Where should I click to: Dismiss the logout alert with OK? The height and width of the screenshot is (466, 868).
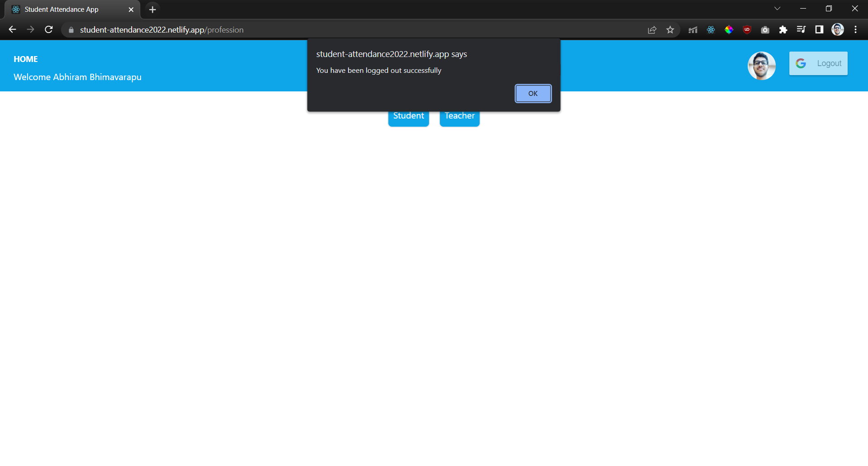(533, 93)
